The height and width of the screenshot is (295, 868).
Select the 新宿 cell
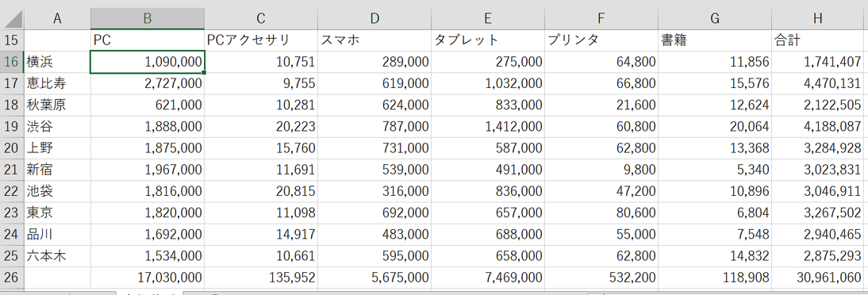pyautogui.click(x=57, y=170)
